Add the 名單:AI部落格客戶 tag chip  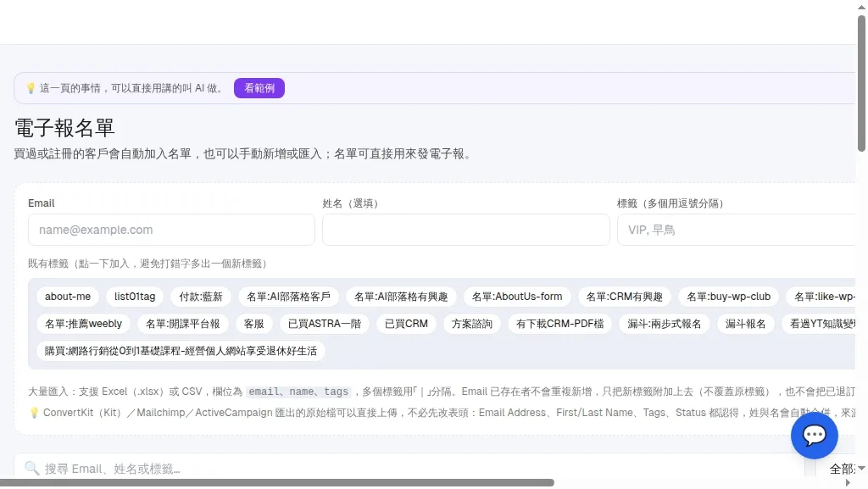pos(288,297)
